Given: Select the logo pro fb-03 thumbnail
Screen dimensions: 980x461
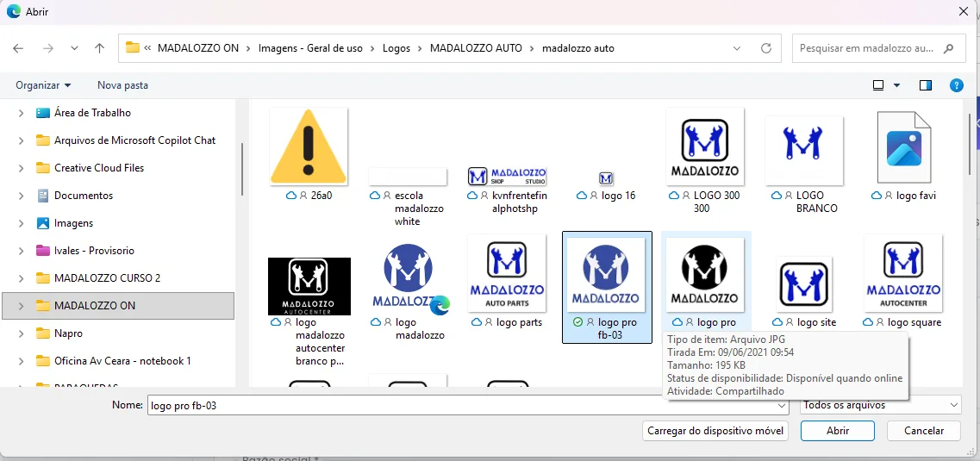Looking at the screenshot, I should (x=607, y=287).
